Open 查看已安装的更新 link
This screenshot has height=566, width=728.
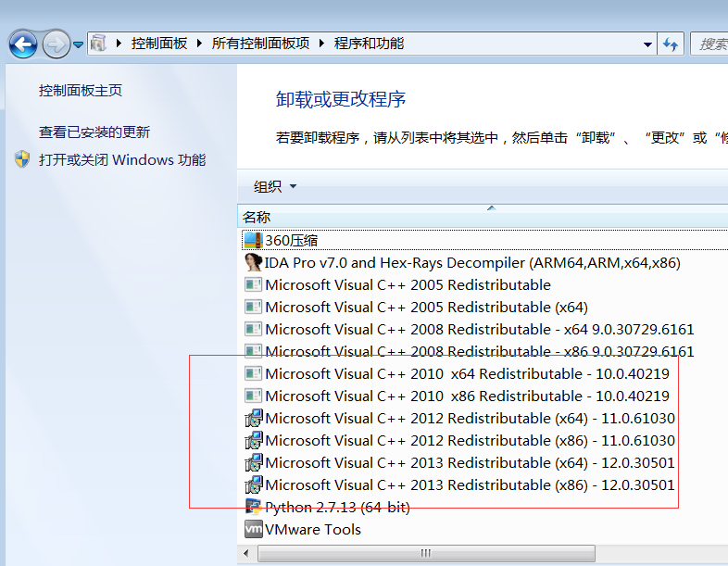pyautogui.click(x=94, y=132)
